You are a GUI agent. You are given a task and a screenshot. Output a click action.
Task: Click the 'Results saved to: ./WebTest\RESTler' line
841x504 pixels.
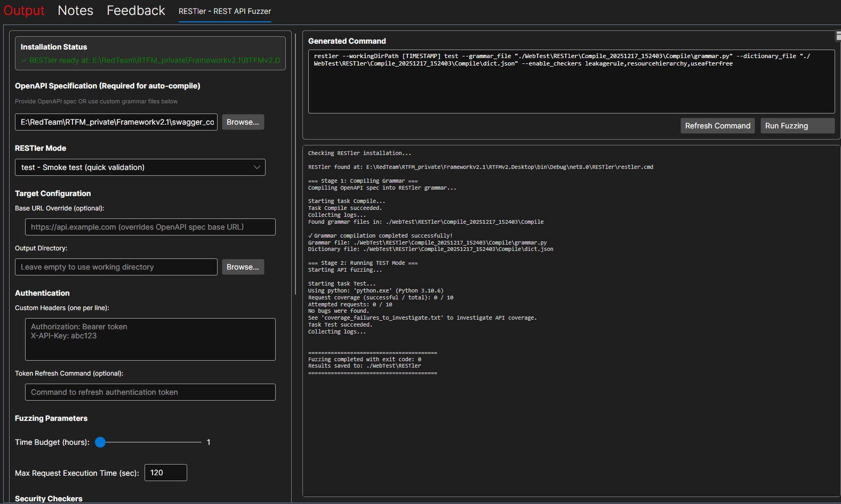[365, 366]
